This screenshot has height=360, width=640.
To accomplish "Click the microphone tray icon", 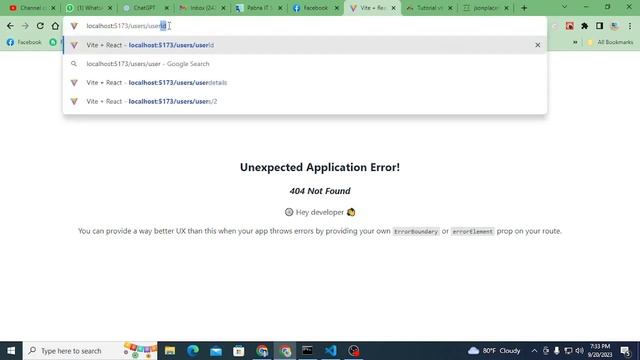I will click(x=557, y=351).
